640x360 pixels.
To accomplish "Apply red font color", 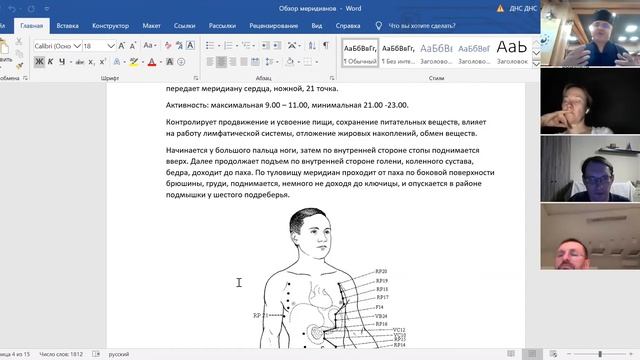I will (x=152, y=62).
